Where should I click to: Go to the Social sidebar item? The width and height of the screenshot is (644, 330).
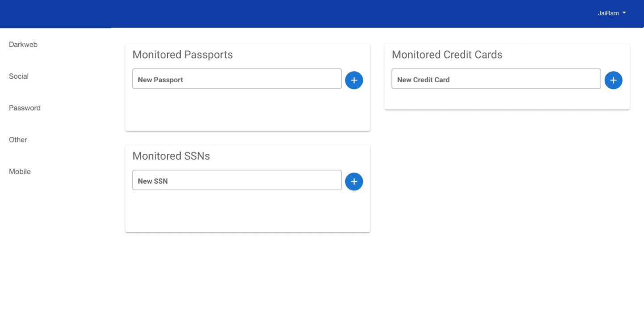[19, 76]
